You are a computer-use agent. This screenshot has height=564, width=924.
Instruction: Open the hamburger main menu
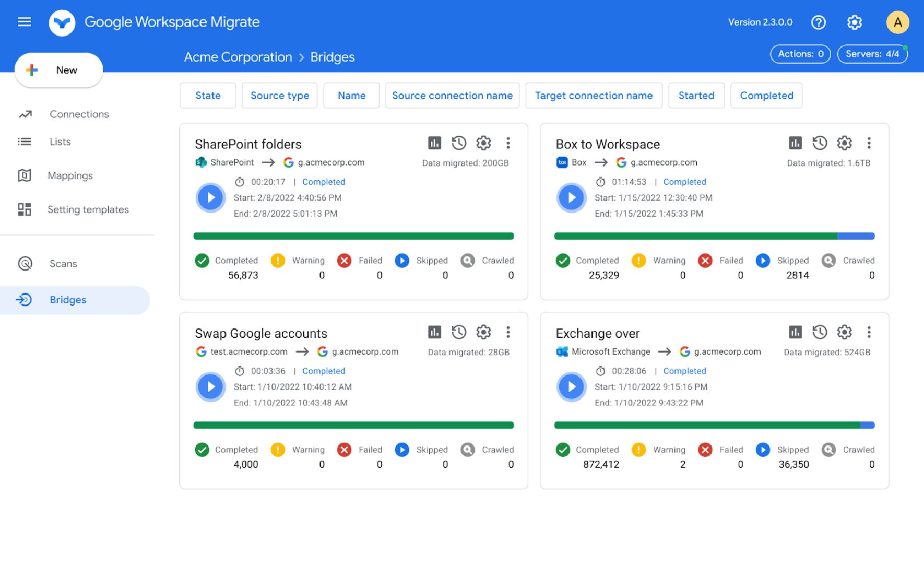click(25, 22)
